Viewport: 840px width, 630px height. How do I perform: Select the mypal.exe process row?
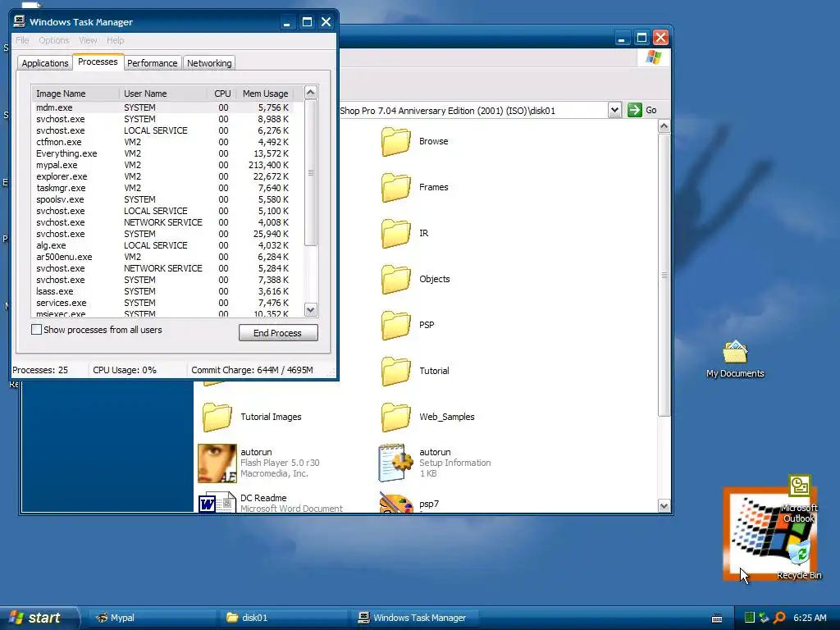point(163,165)
